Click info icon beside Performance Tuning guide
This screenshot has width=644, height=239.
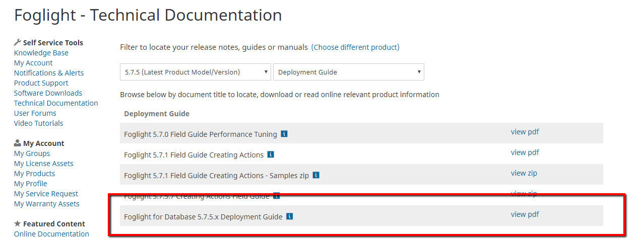284,134
